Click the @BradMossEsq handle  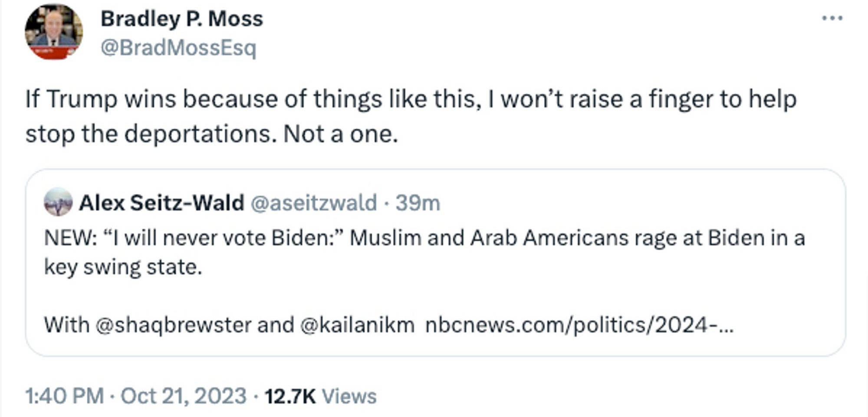(178, 48)
